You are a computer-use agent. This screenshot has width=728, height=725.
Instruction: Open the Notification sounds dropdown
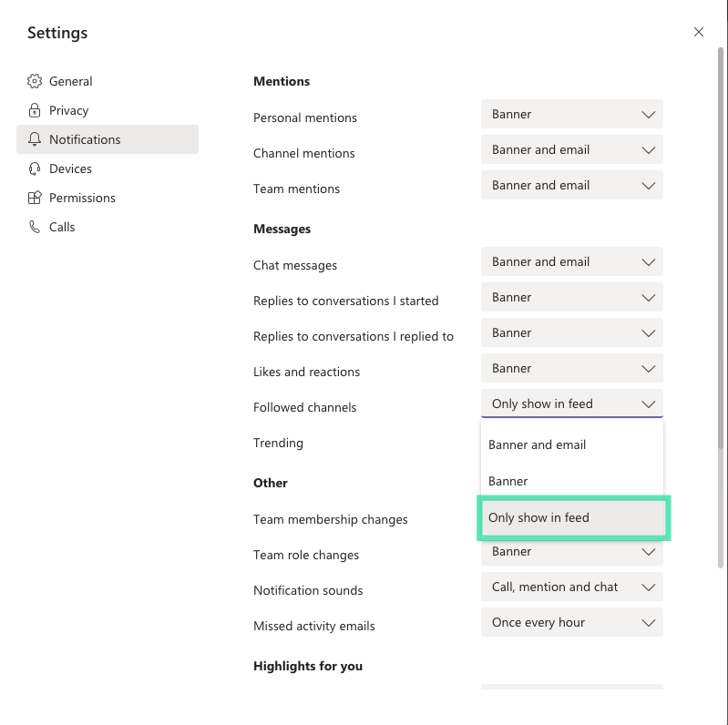tap(571, 587)
